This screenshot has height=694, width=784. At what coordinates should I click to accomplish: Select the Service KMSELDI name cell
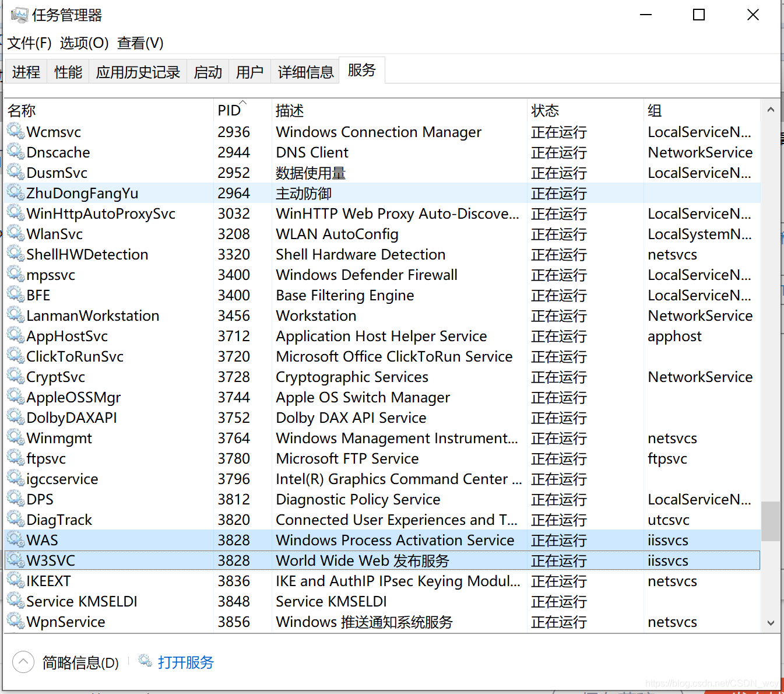point(82,601)
